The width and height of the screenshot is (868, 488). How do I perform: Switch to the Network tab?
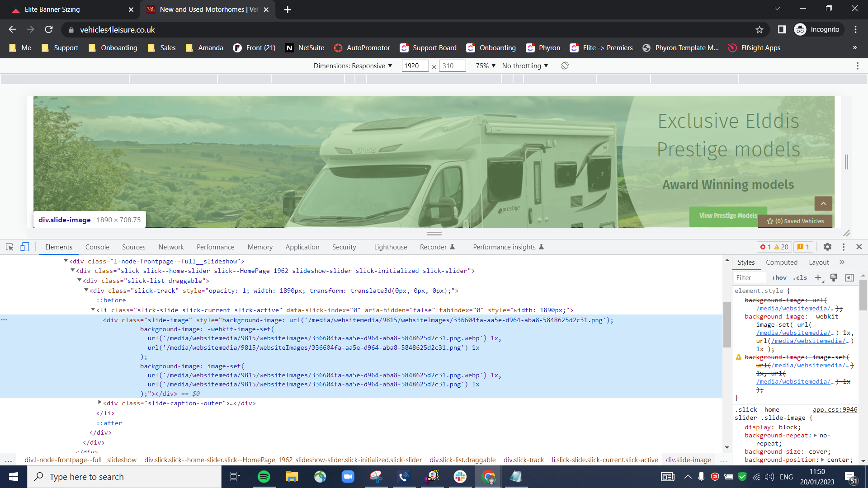click(x=171, y=247)
